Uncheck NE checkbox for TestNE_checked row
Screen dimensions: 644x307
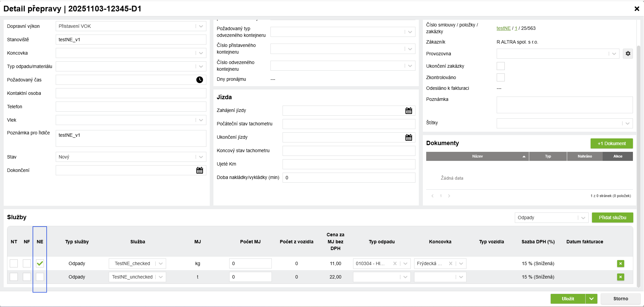40,263
